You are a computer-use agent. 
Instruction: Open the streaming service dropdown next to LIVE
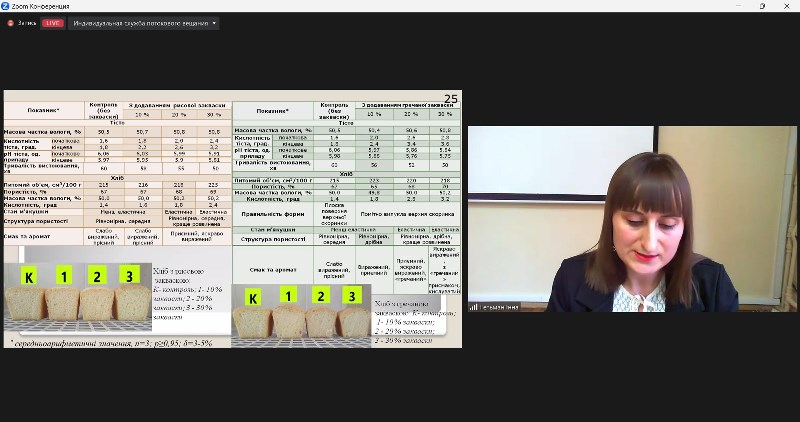pos(144,23)
